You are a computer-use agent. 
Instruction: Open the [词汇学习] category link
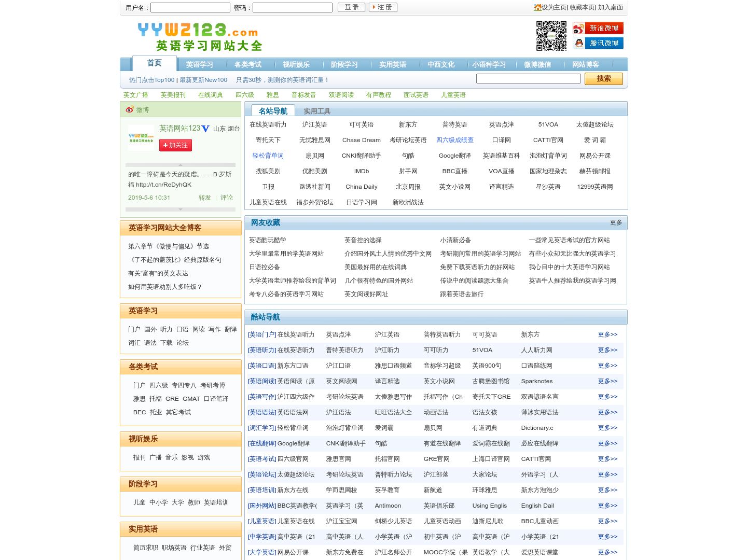[262, 428]
